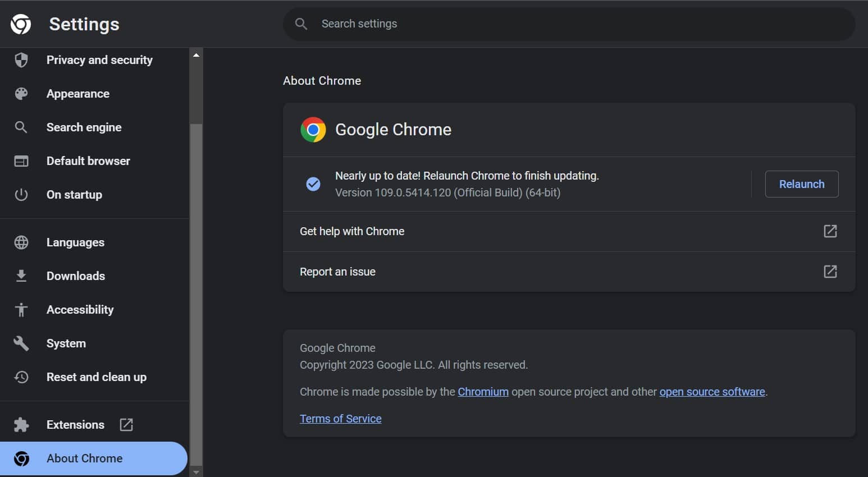This screenshot has height=477, width=868.
Task: Click the Search settings input field
Action: point(569,24)
